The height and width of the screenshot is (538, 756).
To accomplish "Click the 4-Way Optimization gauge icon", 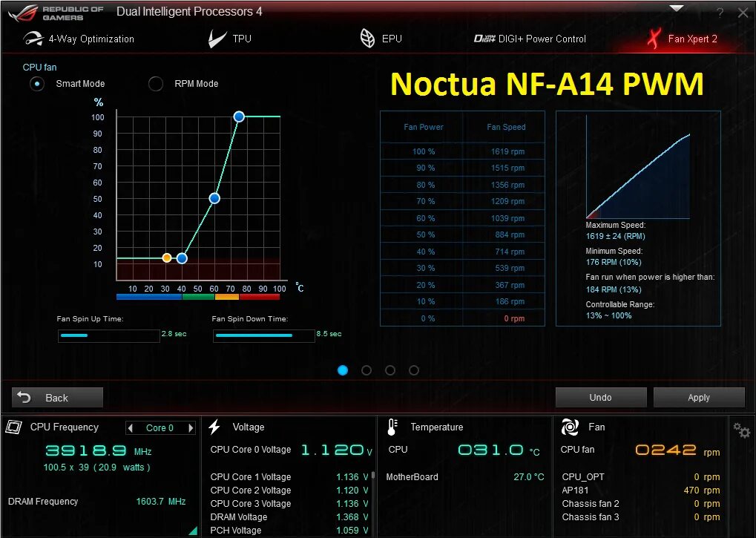I will (33, 39).
